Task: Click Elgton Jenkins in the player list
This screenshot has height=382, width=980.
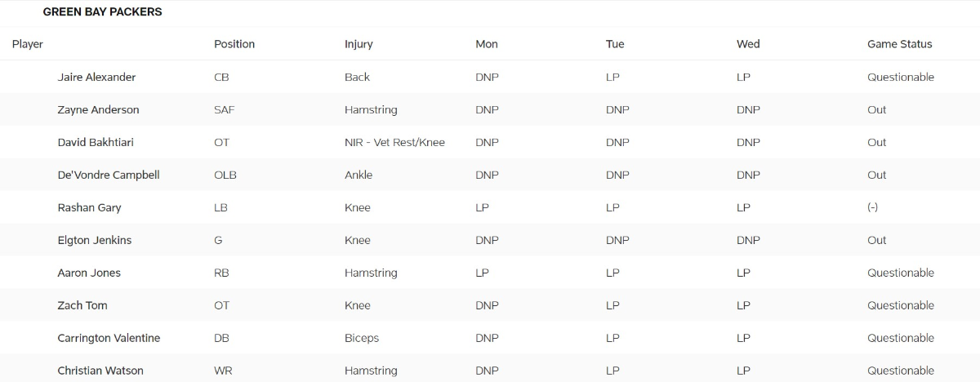Action: click(x=94, y=240)
